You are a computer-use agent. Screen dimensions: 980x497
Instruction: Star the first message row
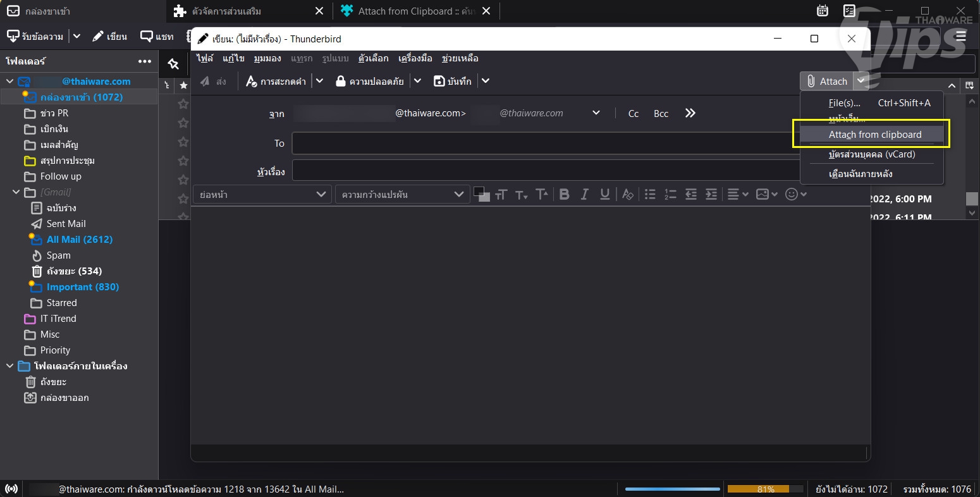[183, 103]
